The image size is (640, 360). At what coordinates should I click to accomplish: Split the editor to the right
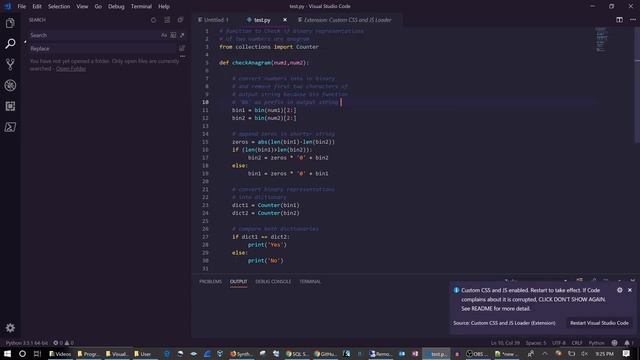(x=619, y=20)
